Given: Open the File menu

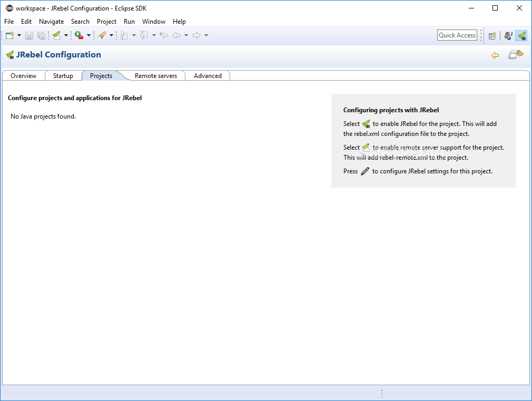Looking at the screenshot, I should coord(9,22).
